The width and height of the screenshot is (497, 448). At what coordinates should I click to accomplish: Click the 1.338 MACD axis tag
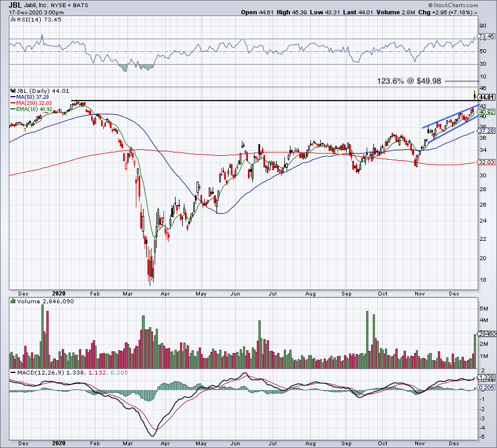point(487,377)
